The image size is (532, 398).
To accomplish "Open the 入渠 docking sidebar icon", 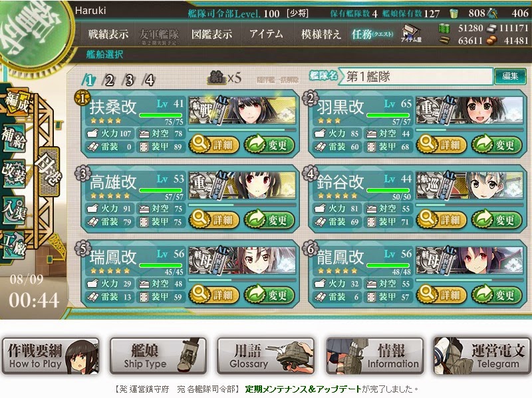I will (x=14, y=210).
